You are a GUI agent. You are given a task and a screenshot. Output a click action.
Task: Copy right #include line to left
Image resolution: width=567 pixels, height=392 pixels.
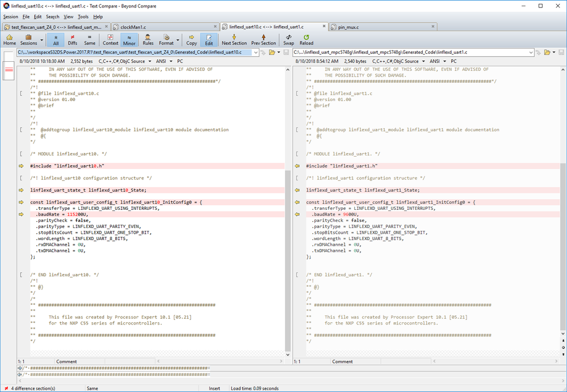click(x=297, y=166)
